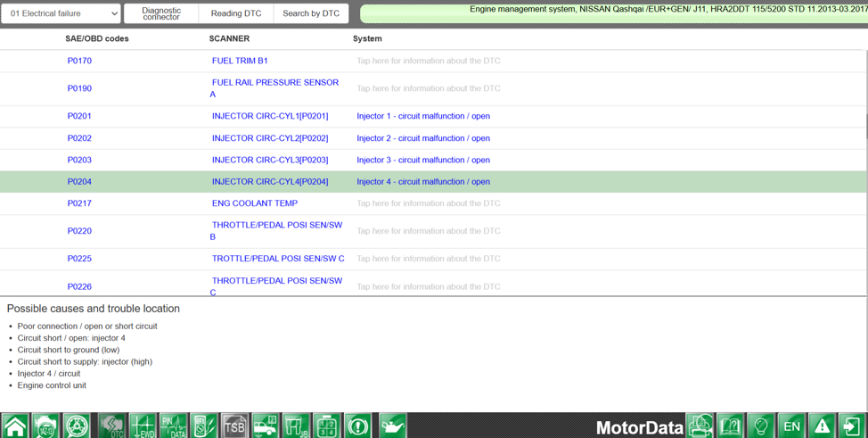Click the P0201 code link
The image size is (868, 438).
click(x=79, y=117)
